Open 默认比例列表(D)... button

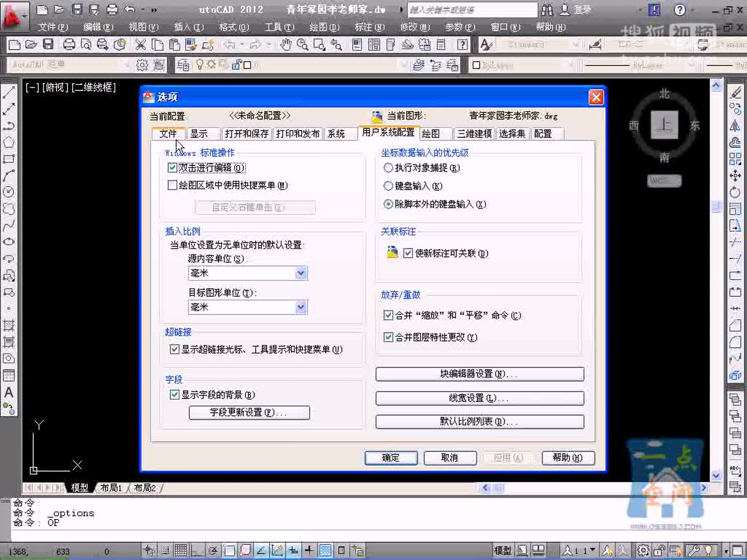[x=480, y=422]
